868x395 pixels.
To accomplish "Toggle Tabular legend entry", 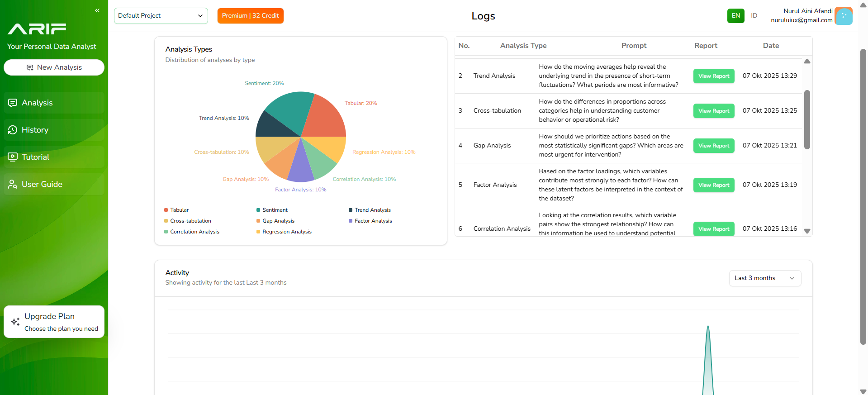I will tap(176, 210).
